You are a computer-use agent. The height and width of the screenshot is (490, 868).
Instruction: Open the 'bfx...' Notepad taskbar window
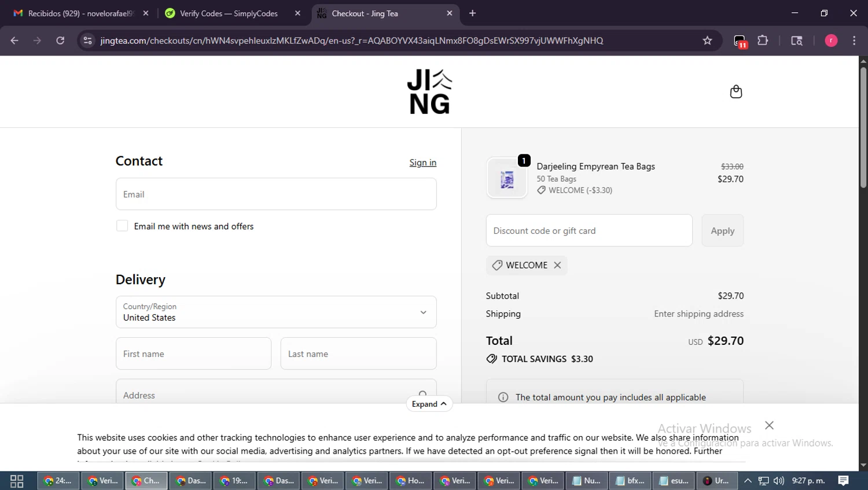(630, 481)
